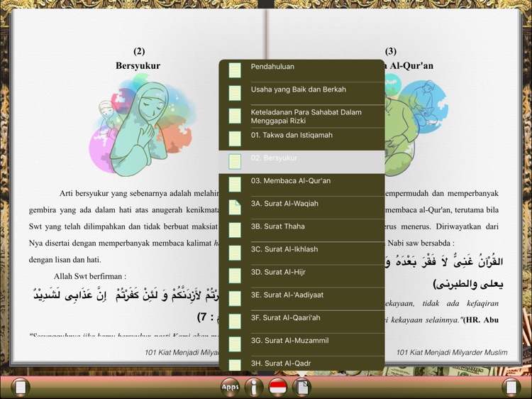Click the page icon beside 3B. Surat Thaha
This screenshot has width=532, height=399.
[235, 230]
